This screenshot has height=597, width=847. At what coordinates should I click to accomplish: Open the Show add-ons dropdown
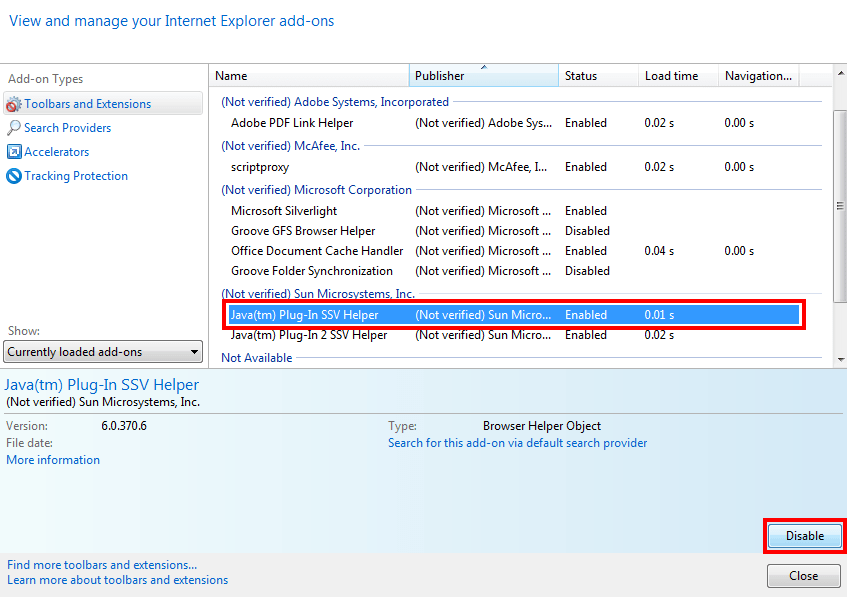click(104, 352)
